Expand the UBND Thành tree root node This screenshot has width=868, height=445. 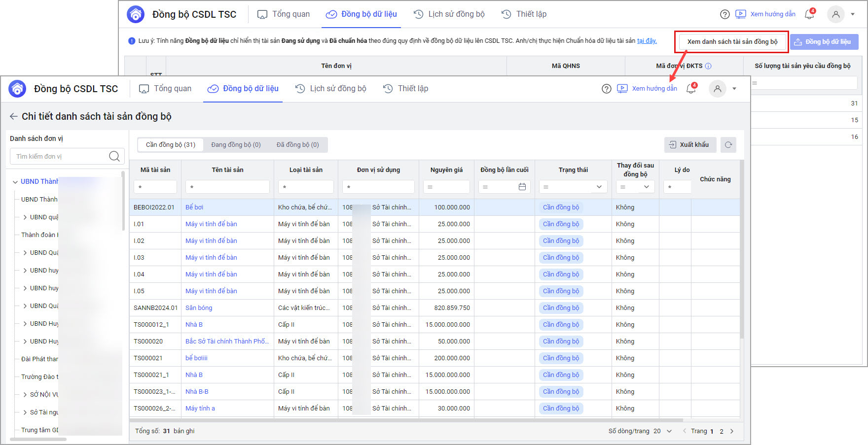[x=15, y=182]
